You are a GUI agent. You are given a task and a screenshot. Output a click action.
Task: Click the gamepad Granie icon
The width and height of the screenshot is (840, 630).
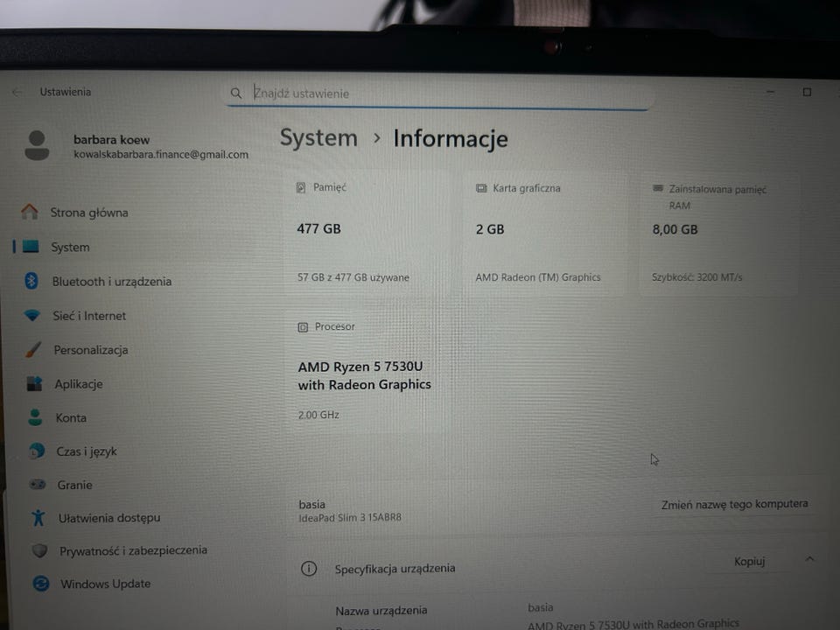tap(38, 484)
